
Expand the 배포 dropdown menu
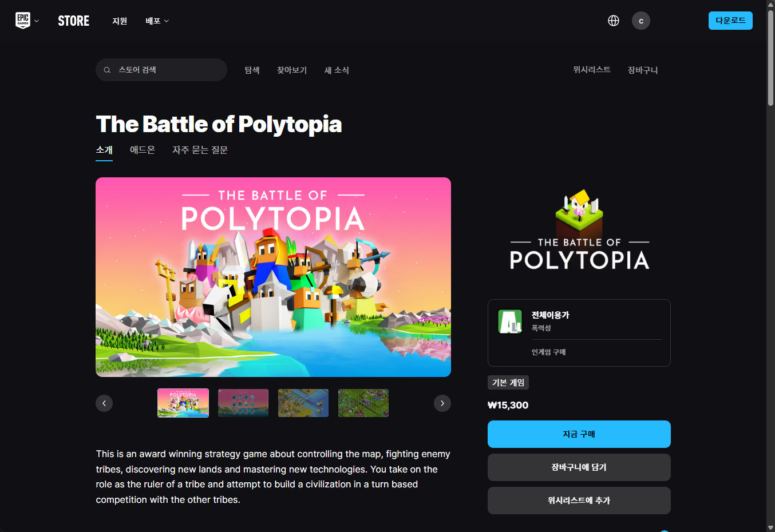coord(157,21)
